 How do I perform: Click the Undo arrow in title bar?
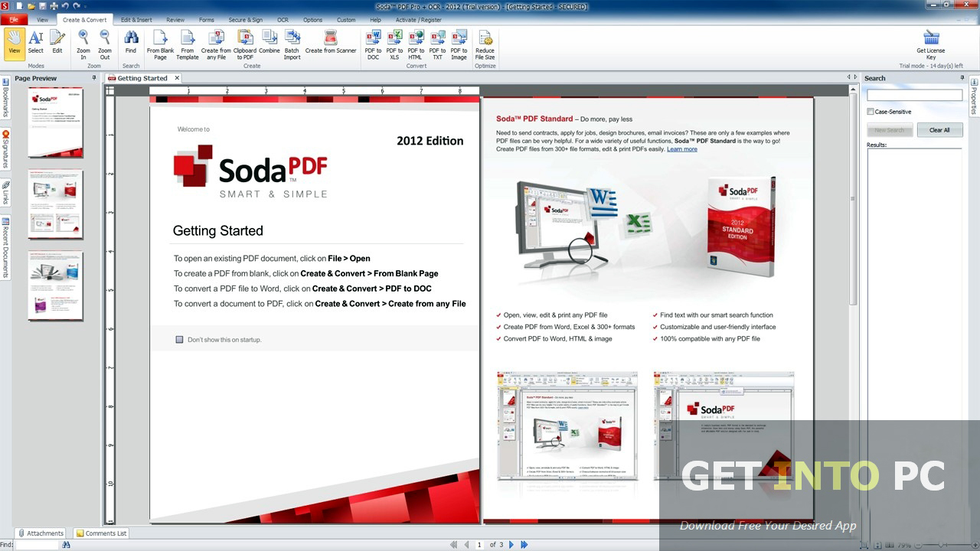coord(64,6)
